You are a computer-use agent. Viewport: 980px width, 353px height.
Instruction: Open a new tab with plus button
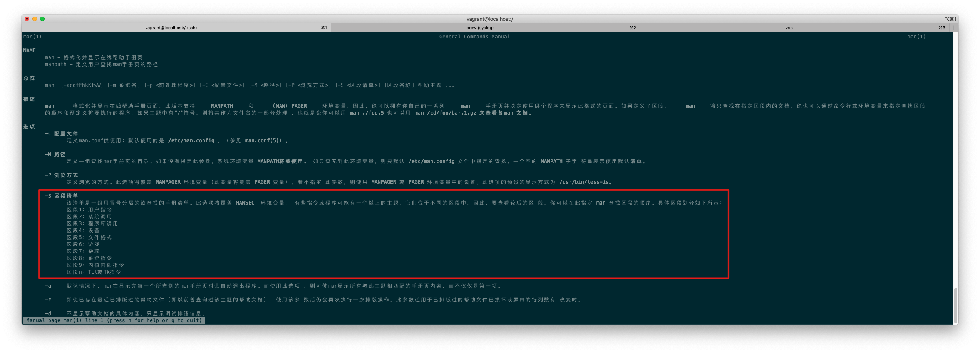pyautogui.click(x=953, y=28)
